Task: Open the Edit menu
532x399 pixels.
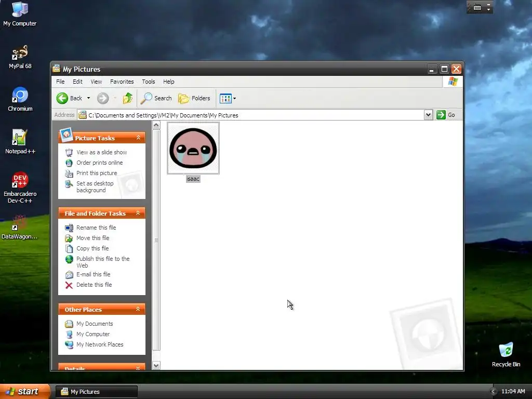Action: pos(77,82)
